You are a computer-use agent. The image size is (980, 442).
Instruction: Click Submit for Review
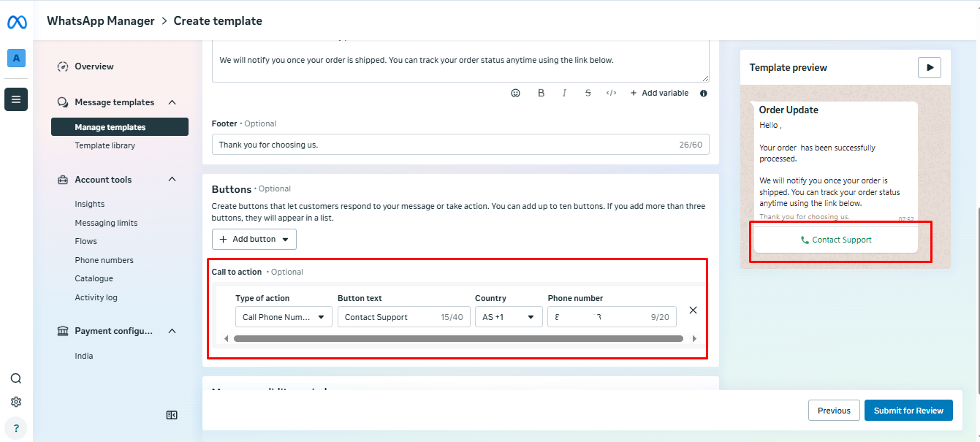(x=908, y=410)
